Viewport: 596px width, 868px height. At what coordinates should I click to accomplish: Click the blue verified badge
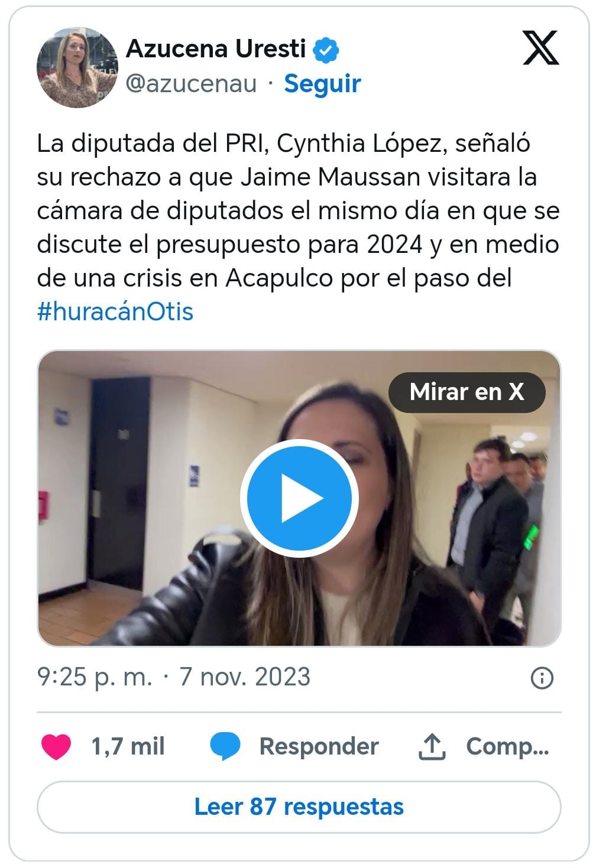(326, 50)
